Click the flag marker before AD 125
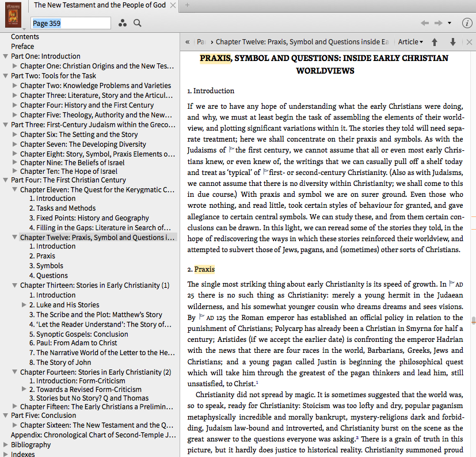 201,317
